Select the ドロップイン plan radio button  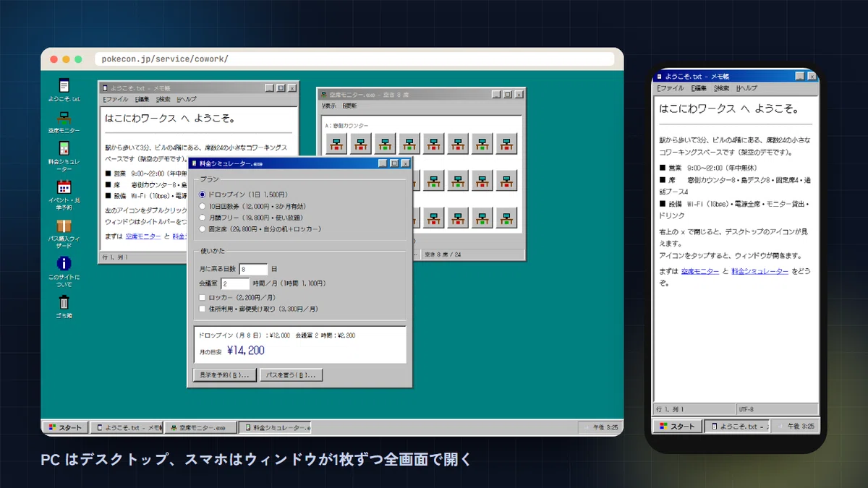(203, 194)
